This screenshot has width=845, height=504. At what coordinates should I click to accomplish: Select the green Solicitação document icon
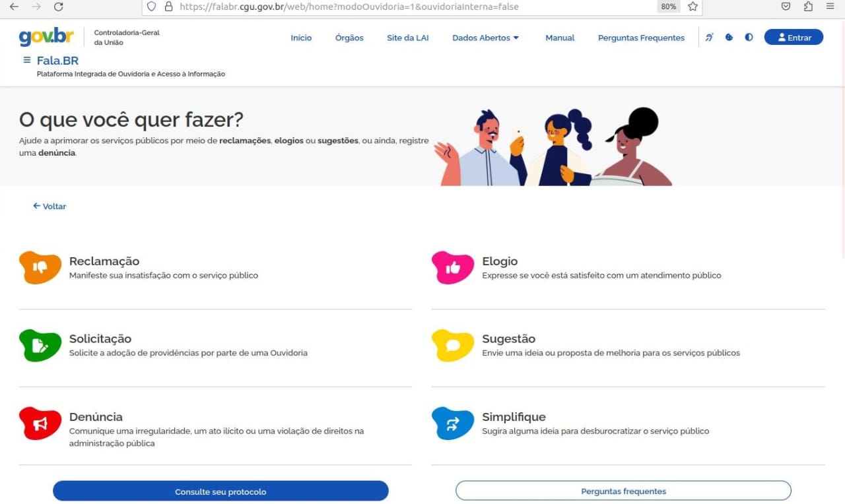click(x=40, y=345)
